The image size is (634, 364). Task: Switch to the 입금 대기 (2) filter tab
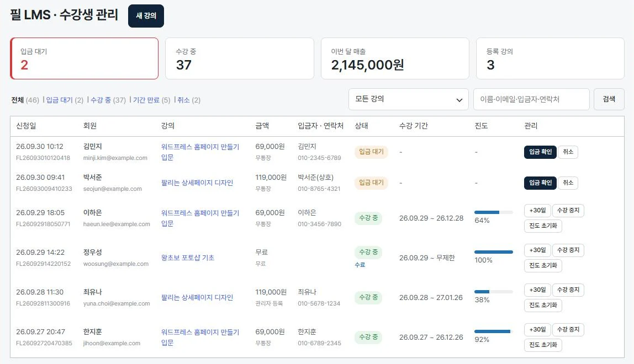point(65,100)
